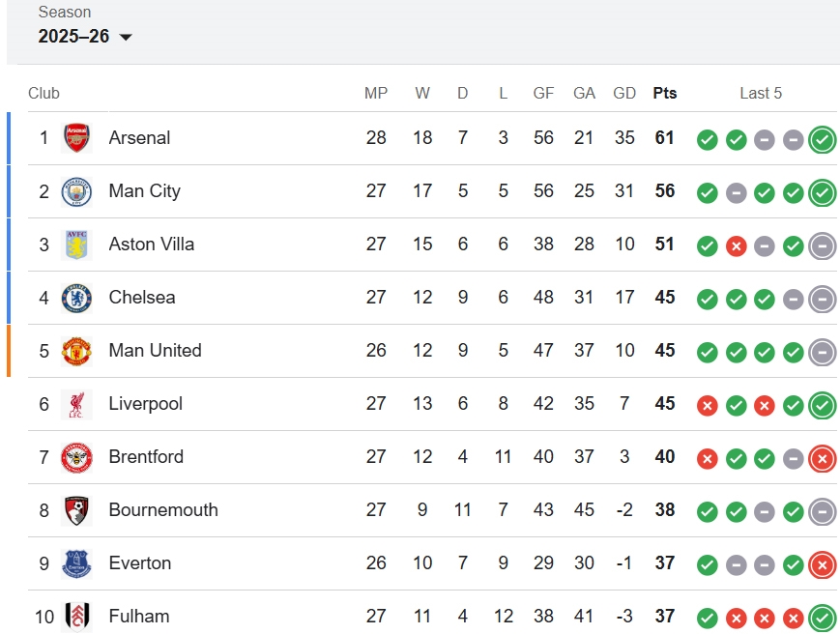Viewport: 840px width, 634px height.
Task: Open the 2025–26 season dropdown
Action: pyautogui.click(x=85, y=37)
